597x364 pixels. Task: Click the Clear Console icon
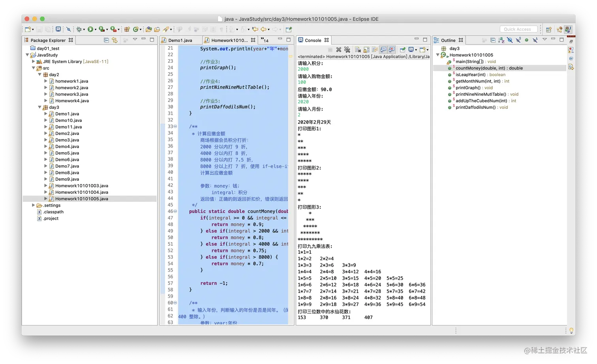pyautogui.click(x=358, y=50)
